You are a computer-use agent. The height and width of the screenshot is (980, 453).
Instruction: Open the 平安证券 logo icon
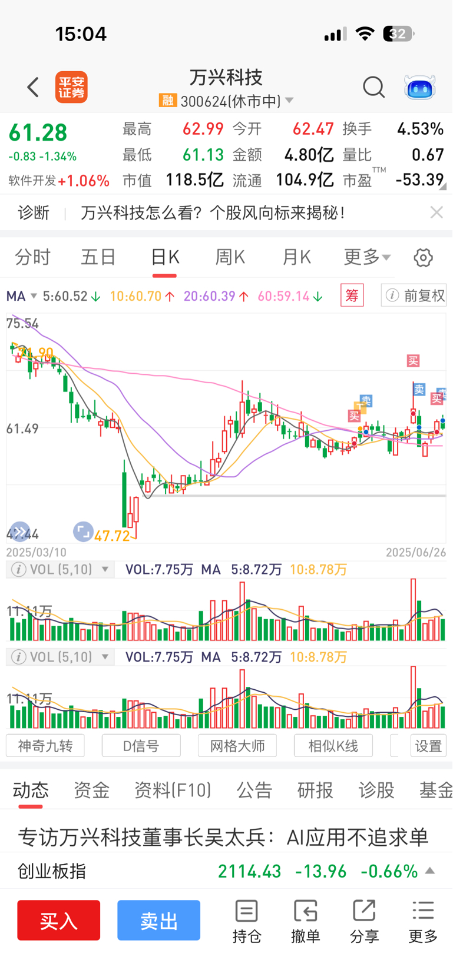[71, 87]
